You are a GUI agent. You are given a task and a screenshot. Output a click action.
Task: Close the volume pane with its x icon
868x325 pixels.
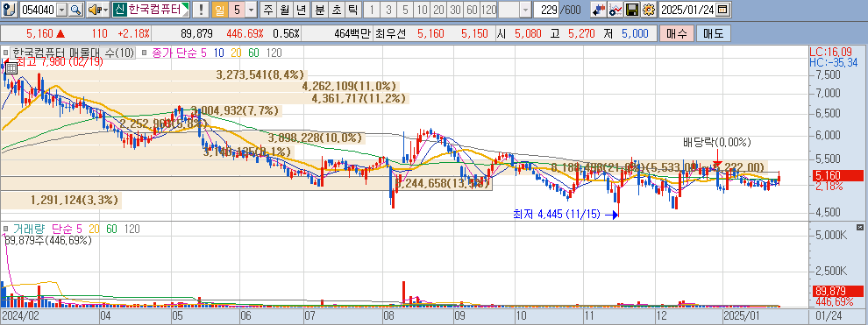point(859,227)
